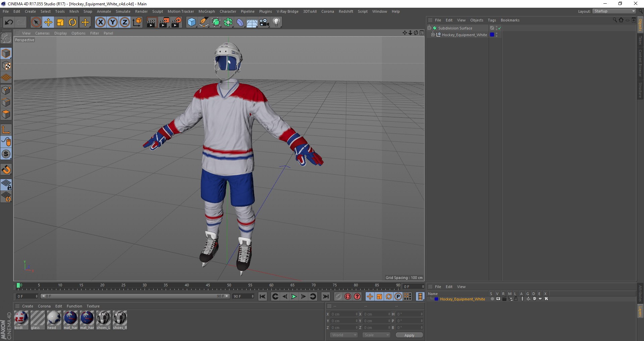Open the Layers side tab

click(x=640, y=311)
